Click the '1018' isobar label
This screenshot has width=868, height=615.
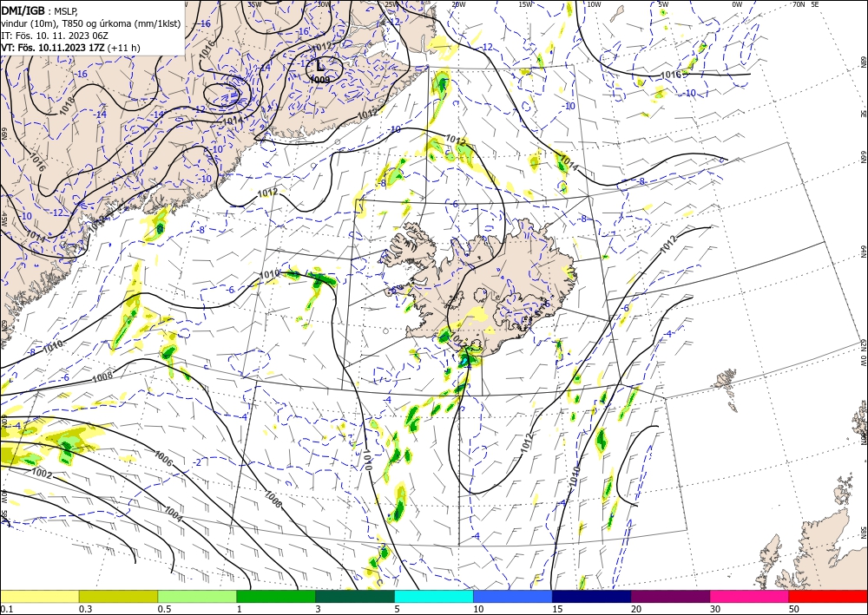[x=67, y=106]
